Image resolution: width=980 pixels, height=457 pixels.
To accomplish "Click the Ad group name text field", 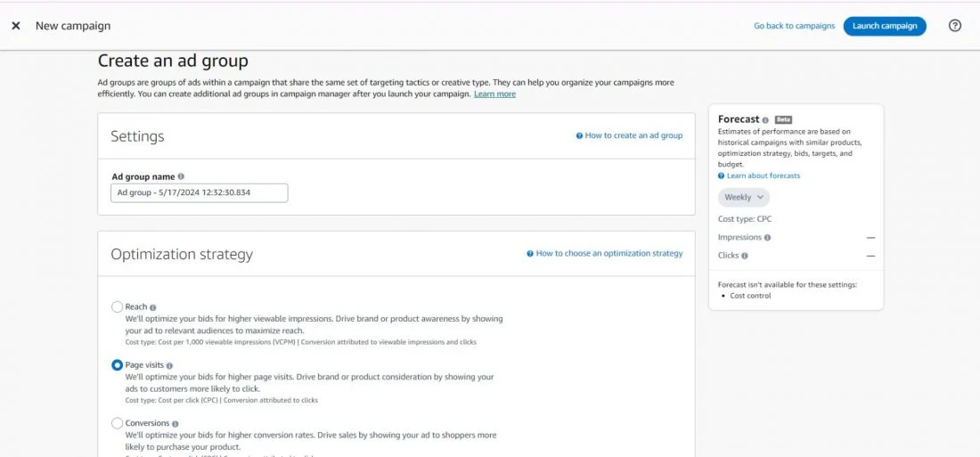I will (199, 192).
